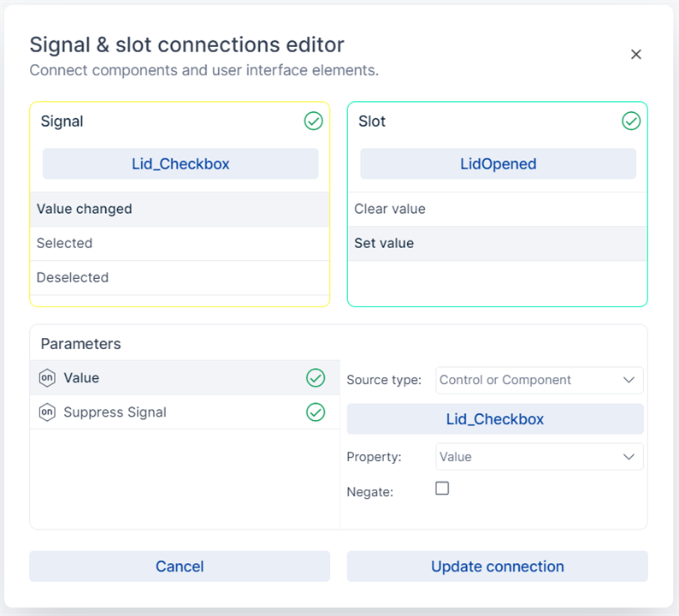Choose the Set value slot
This screenshot has height=616, width=679.
pyautogui.click(x=497, y=243)
